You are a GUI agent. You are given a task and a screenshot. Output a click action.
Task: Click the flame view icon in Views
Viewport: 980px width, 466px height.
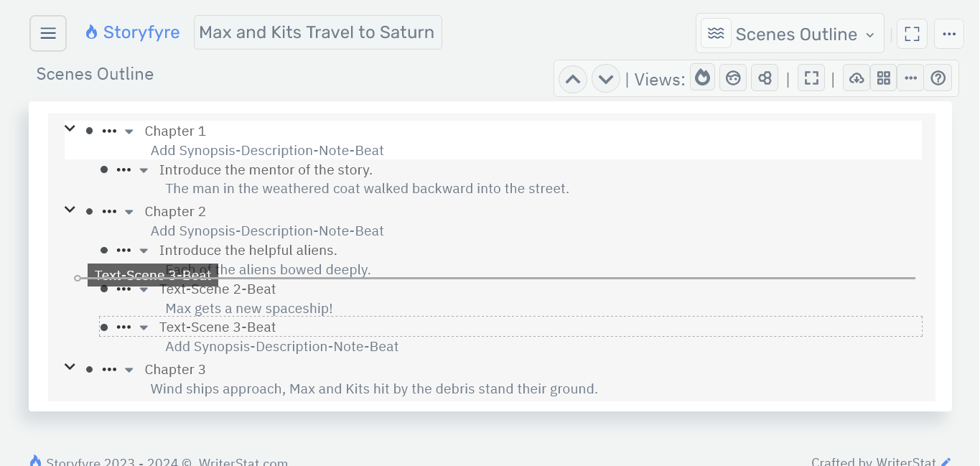pos(703,78)
